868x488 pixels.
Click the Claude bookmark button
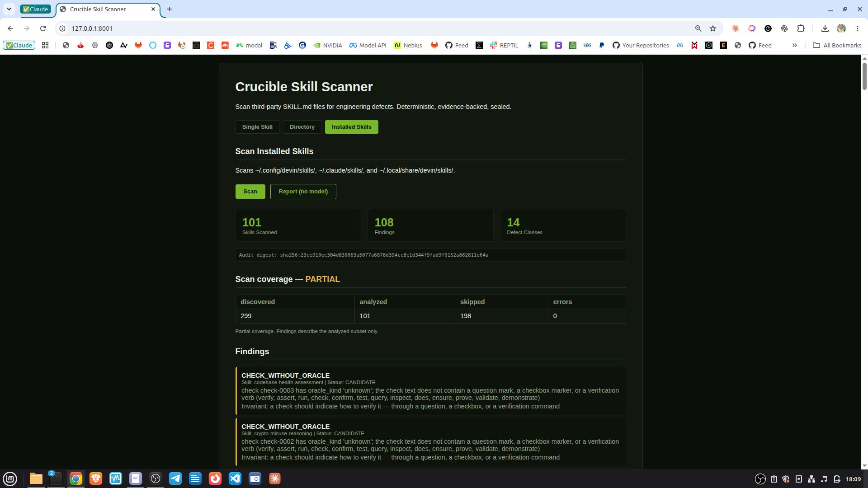click(x=19, y=45)
